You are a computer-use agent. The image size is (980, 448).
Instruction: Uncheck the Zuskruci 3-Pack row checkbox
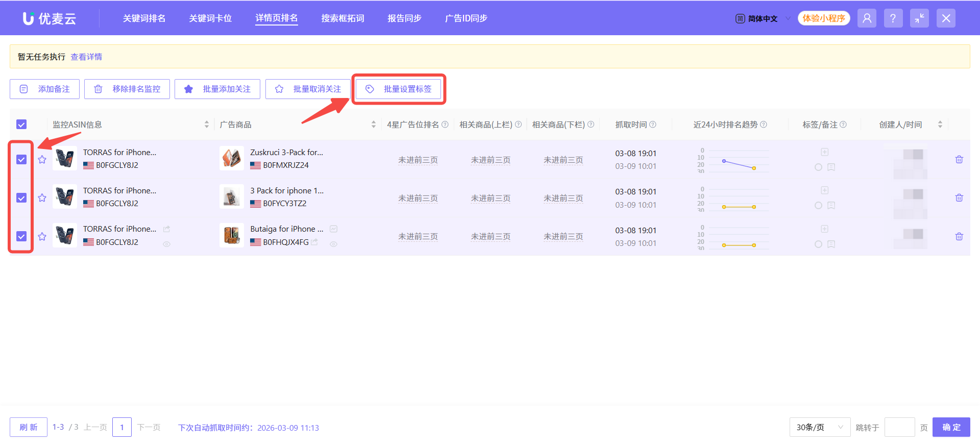coord(21,160)
